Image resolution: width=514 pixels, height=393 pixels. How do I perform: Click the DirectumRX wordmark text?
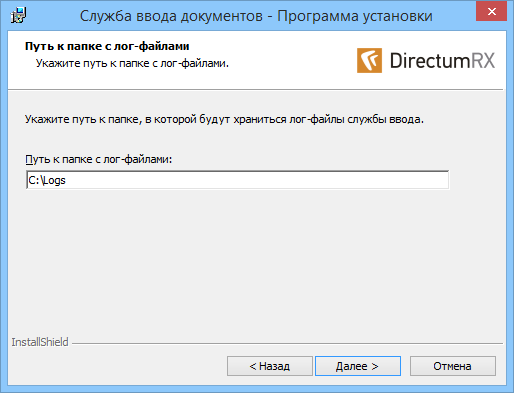[442, 61]
